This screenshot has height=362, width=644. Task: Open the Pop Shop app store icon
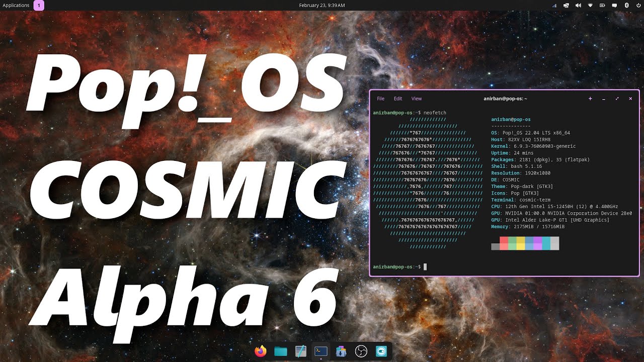341,351
